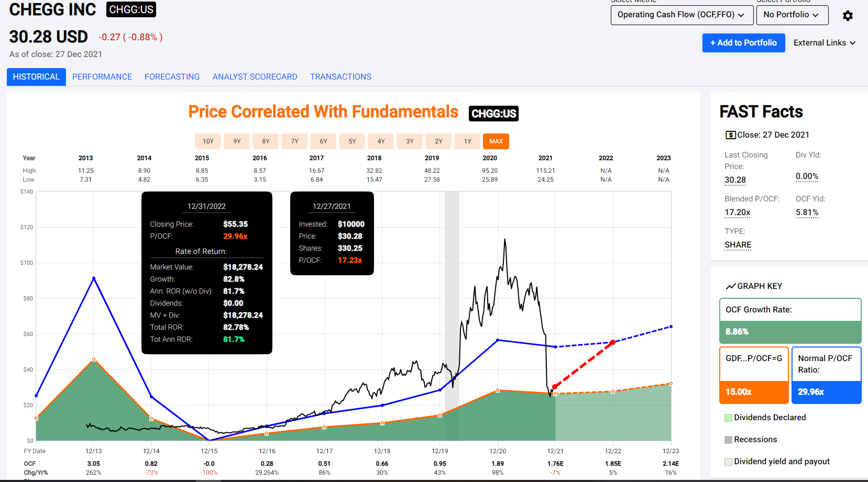Click the P/OCF 17.23x in 12/27/2021 tooltip

[350, 260]
